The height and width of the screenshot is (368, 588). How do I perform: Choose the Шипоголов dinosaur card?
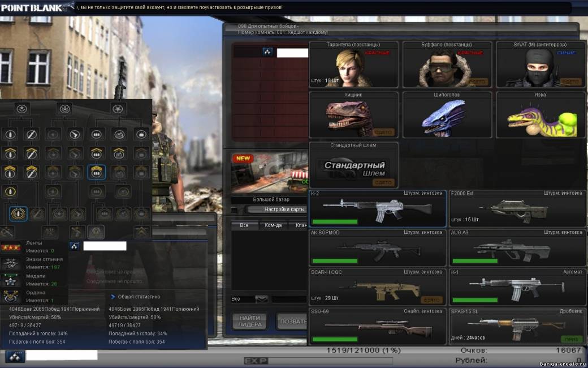tap(447, 115)
